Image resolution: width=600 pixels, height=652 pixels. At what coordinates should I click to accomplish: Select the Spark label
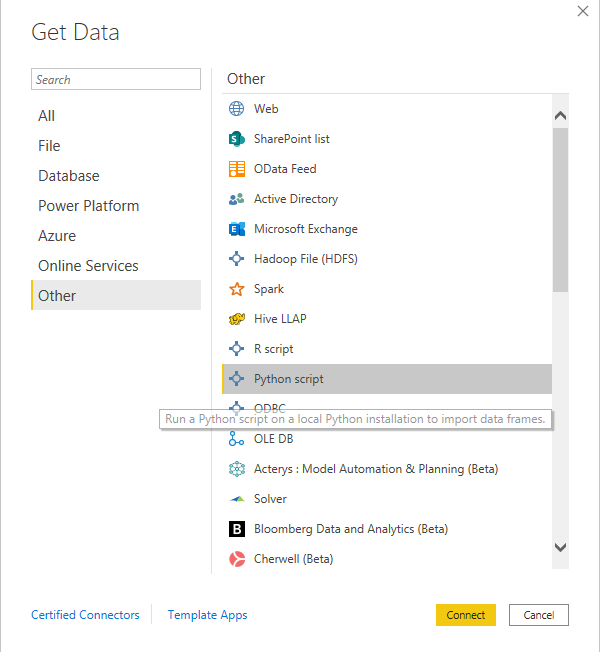[269, 289]
